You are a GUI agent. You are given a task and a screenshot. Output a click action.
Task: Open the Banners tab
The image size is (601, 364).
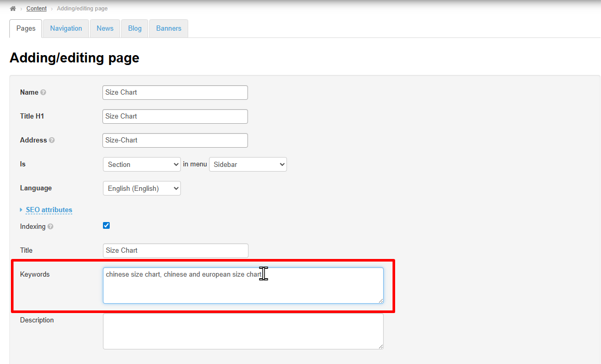(169, 29)
